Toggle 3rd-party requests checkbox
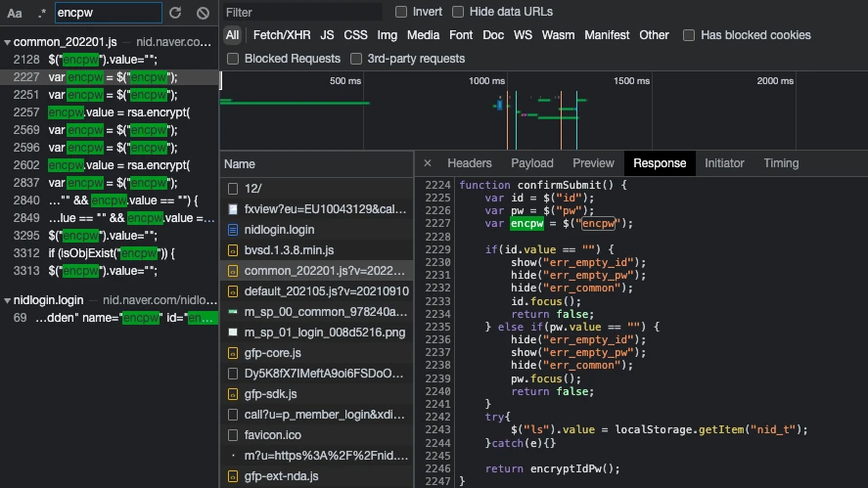The height and width of the screenshot is (488, 868). tap(356, 59)
